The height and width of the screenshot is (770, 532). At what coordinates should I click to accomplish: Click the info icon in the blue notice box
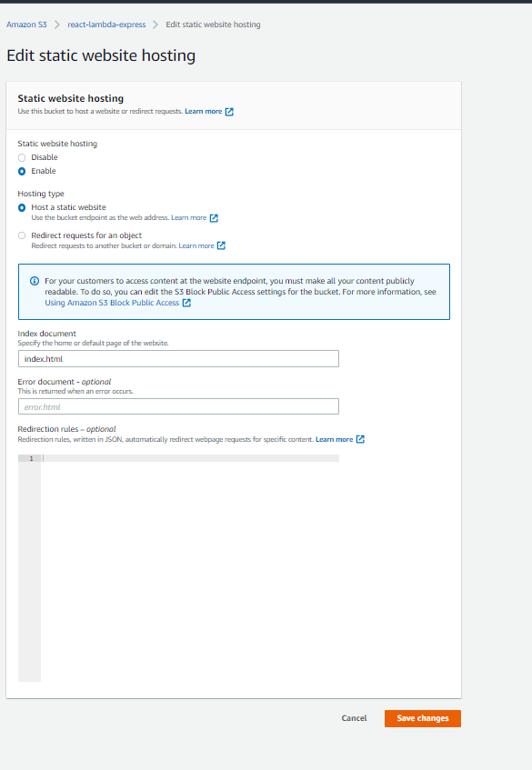coord(35,281)
